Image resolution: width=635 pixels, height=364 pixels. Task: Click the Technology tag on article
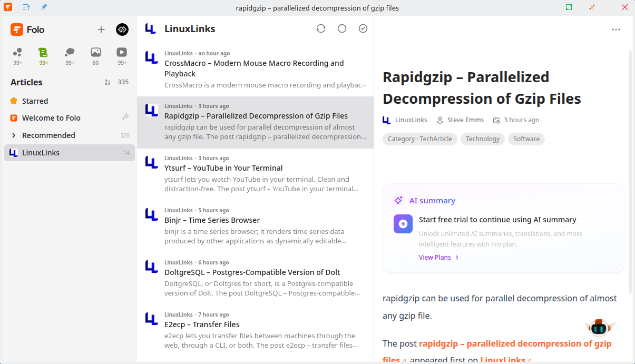[x=482, y=139]
